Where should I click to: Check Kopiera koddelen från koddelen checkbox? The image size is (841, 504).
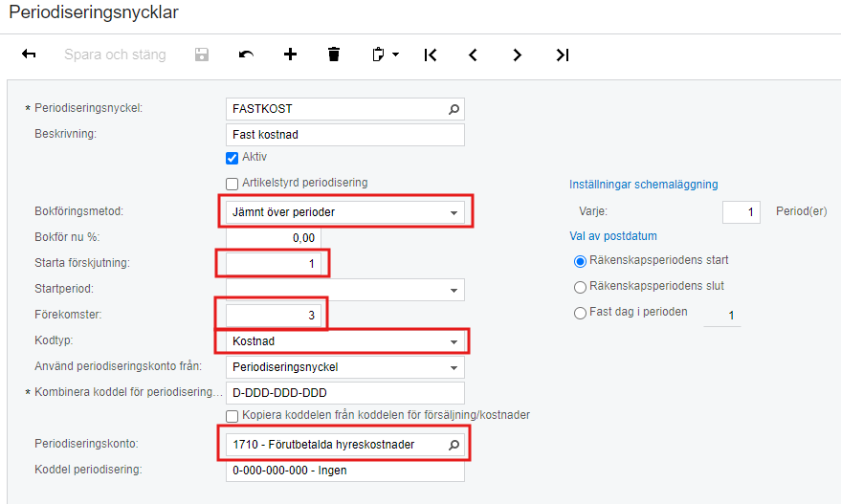pyautogui.click(x=232, y=416)
